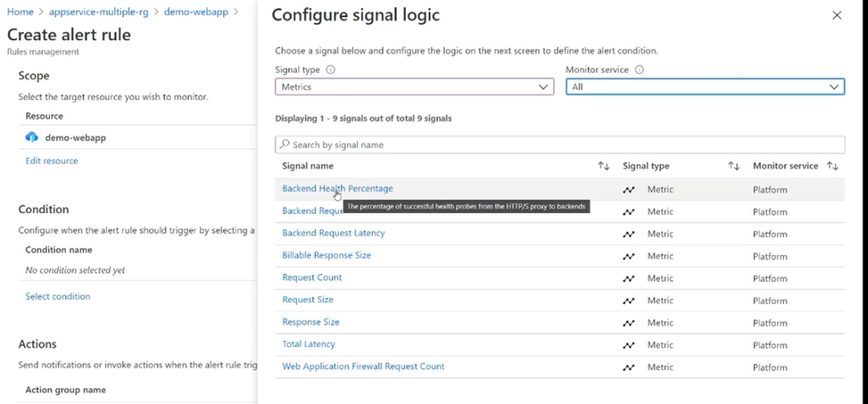This screenshot has height=404, width=868.
Task: Select Request Count signal
Action: pyautogui.click(x=311, y=277)
